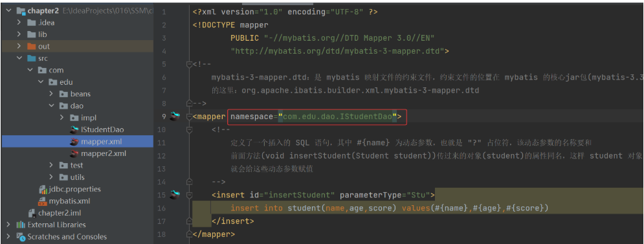The image size is (644, 244).
Task: Collapse the dao package
Action: click(51, 106)
